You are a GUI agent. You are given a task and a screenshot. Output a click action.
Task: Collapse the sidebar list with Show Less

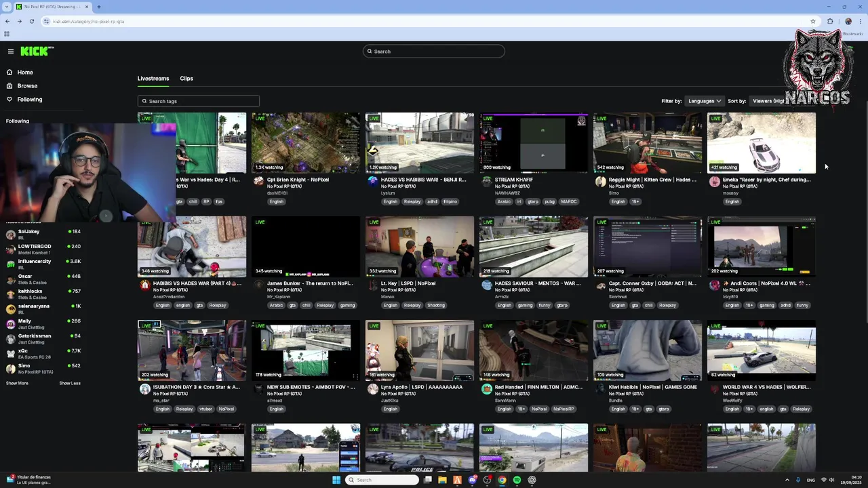[x=70, y=384]
